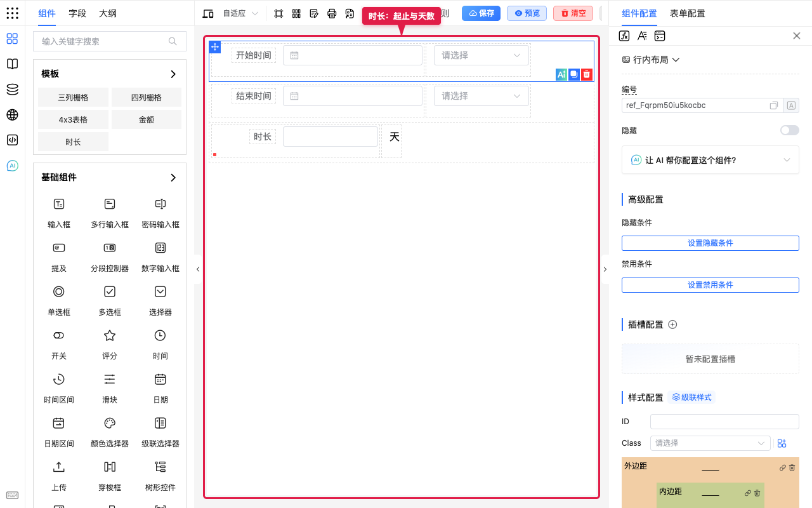Open the components sidebar icon
Viewport: 812px width, 508px height.
(12, 39)
